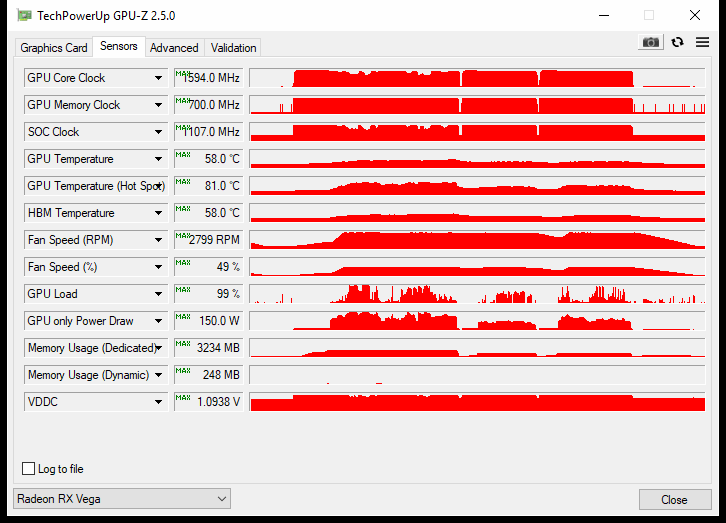This screenshot has height=523, width=726.
Task: Click the Hot Spot temperature history graph
Action: pos(477,186)
